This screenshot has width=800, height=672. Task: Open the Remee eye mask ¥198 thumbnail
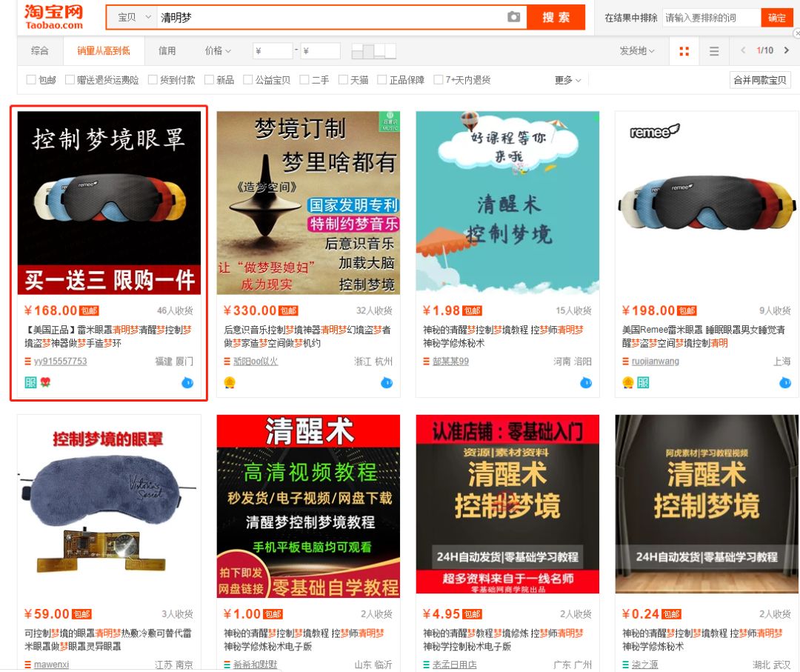[x=707, y=202]
